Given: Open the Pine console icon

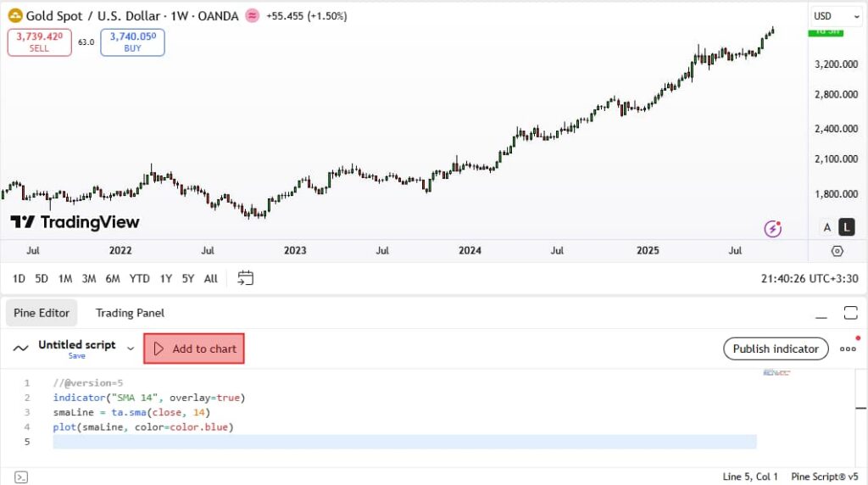Looking at the screenshot, I should 21,477.
